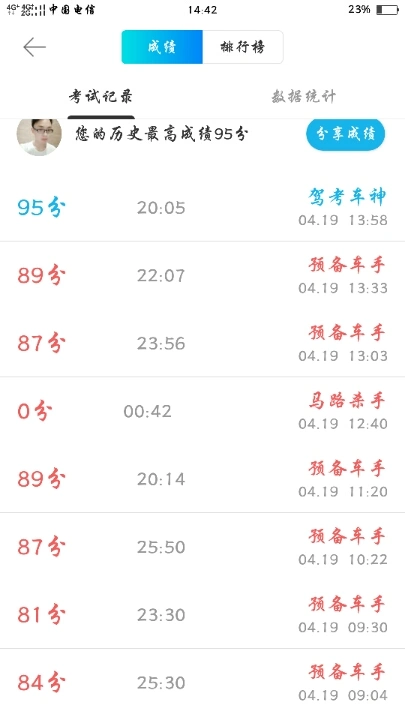Open the 95分 exam record
The height and width of the screenshot is (720, 405).
(x=202, y=208)
